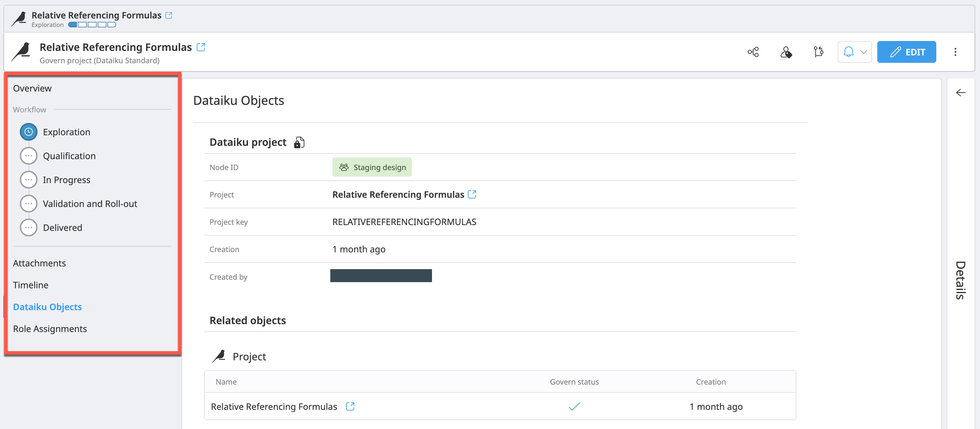Click the Exploration step clock icon
980x429 pixels.
click(x=29, y=132)
